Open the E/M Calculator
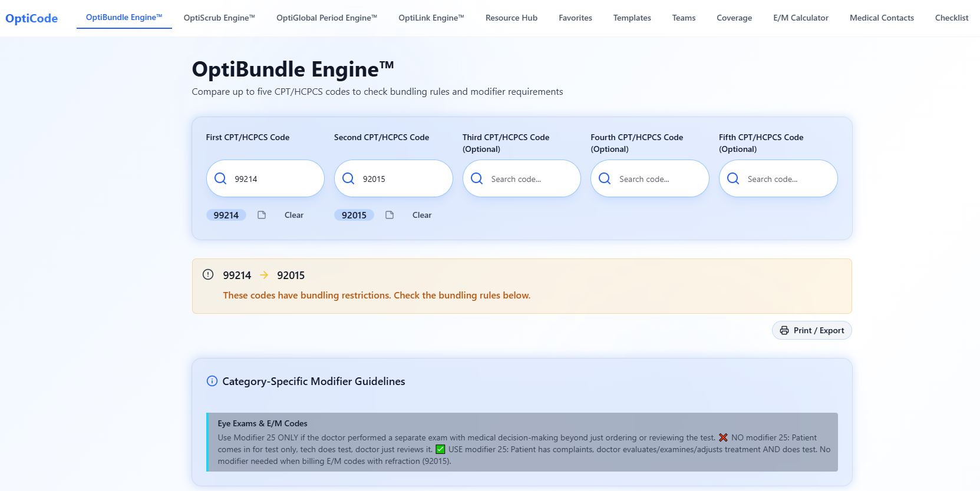The width and height of the screenshot is (980, 491). (801, 18)
